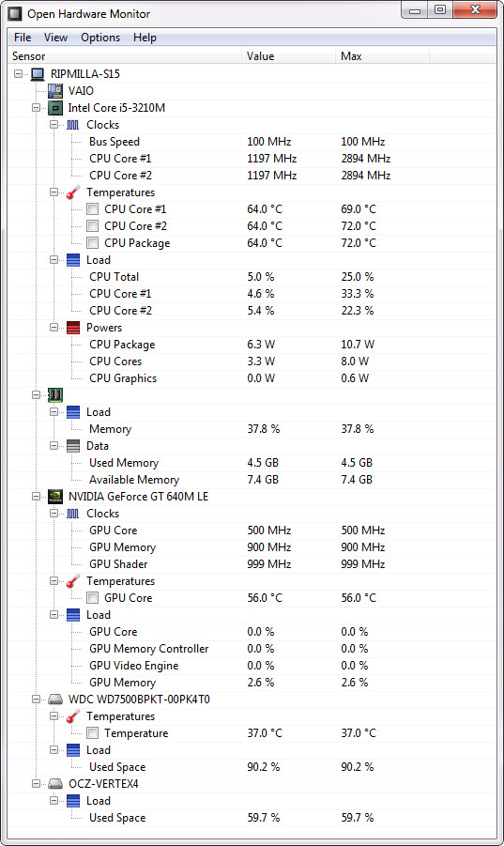Toggle the hard drive Temperature checkbox
The height and width of the screenshot is (846, 504).
tap(93, 733)
